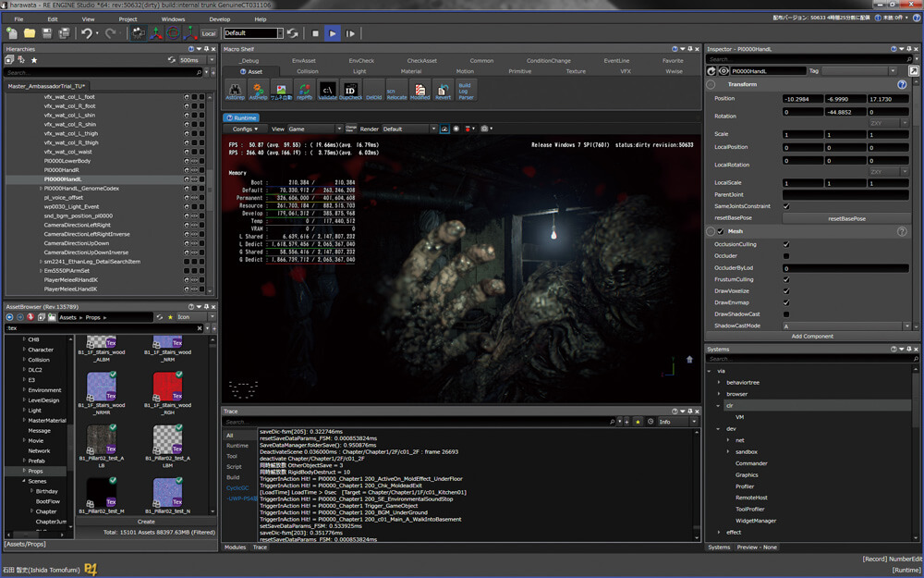Screen dimensions: 924x578
Task: Expand the ShadowCastMode dropdown
Action: [845, 326]
